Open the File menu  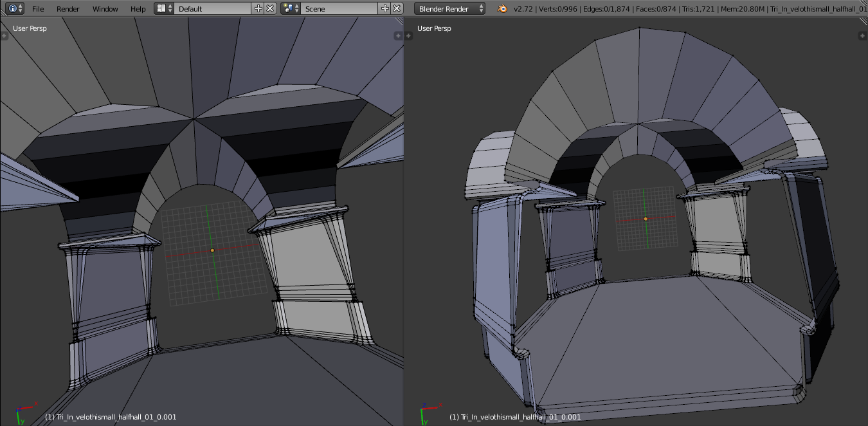38,9
